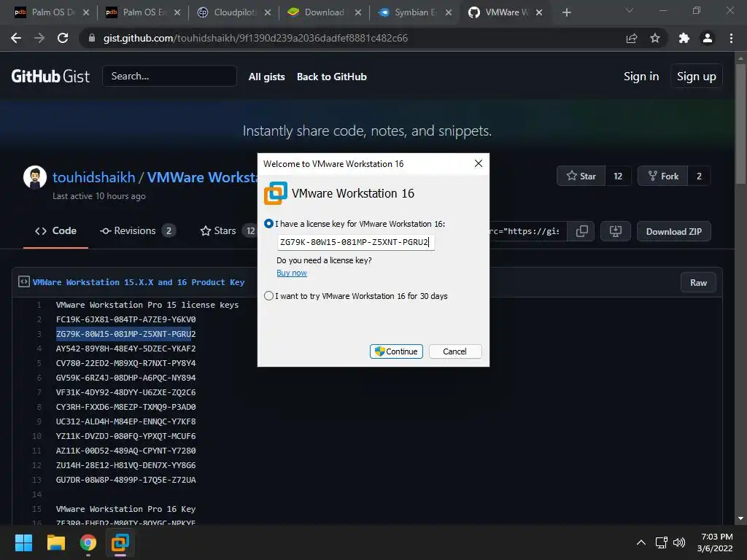Open the touhidshaikh profile link

click(x=94, y=177)
